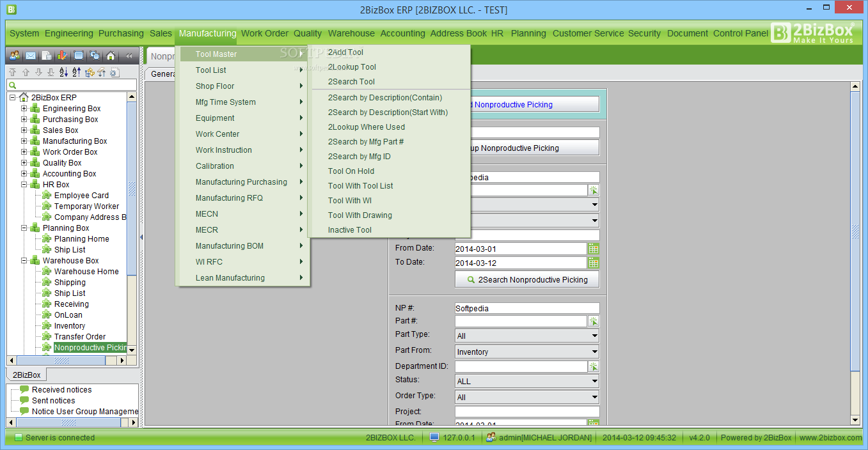Click v4.2.0 version in status bar
Viewport: 868px width, 450px height.
(x=701, y=438)
